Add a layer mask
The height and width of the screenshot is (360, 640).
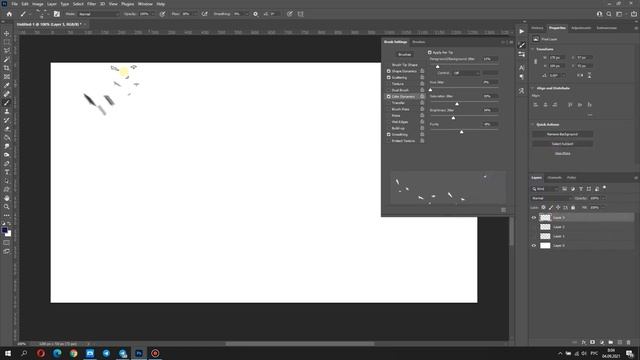(x=593, y=342)
